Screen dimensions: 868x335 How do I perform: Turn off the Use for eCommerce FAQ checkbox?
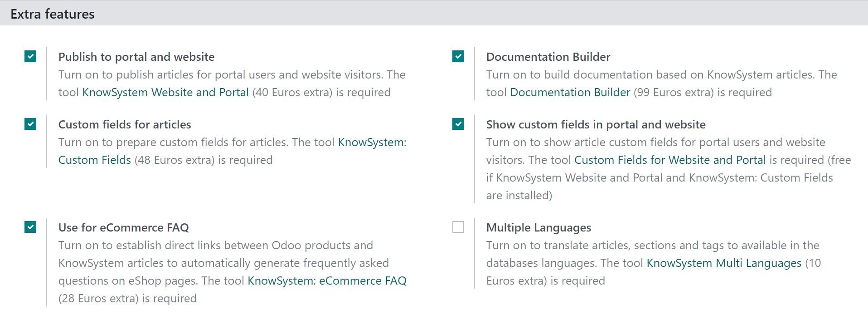30,227
